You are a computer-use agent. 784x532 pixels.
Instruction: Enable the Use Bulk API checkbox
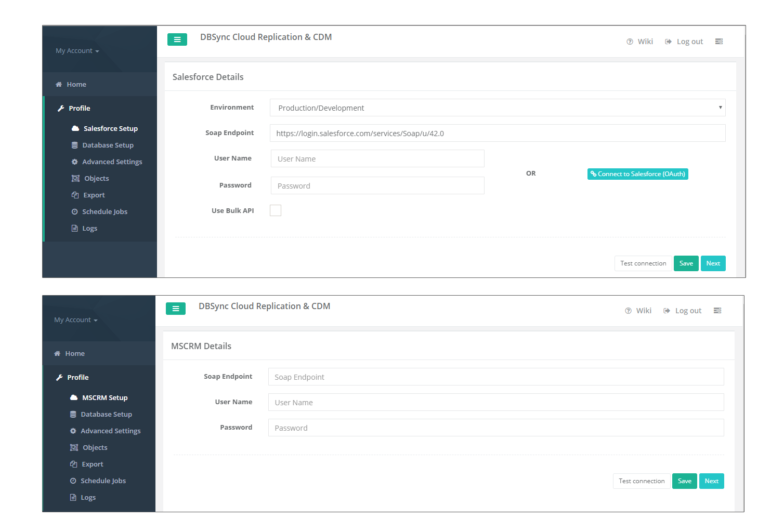coord(276,210)
